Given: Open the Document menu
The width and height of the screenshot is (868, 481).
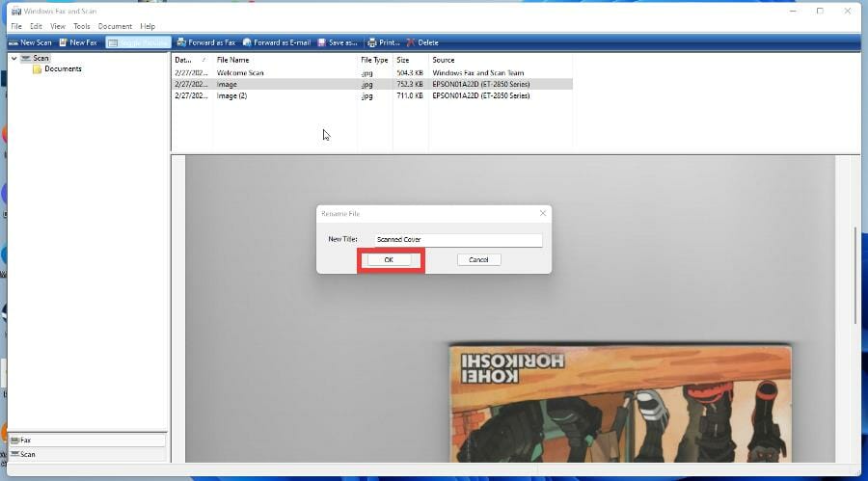Looking at the screenshot, I should tap(115, 26).
